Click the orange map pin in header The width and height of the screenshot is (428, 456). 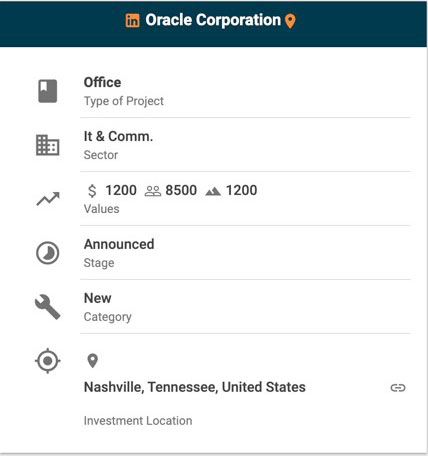290,21
